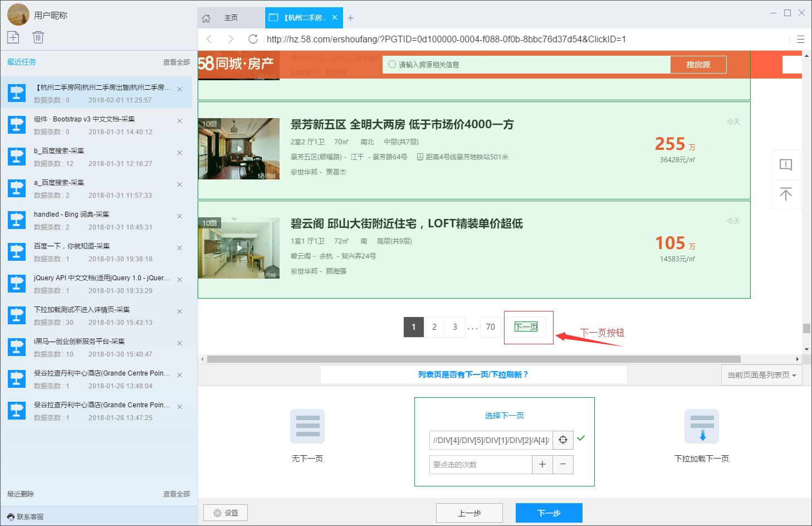The height and width of the screenshot is (526, 812).
Task: Click the user avatar
Action: tap(18, 14)
